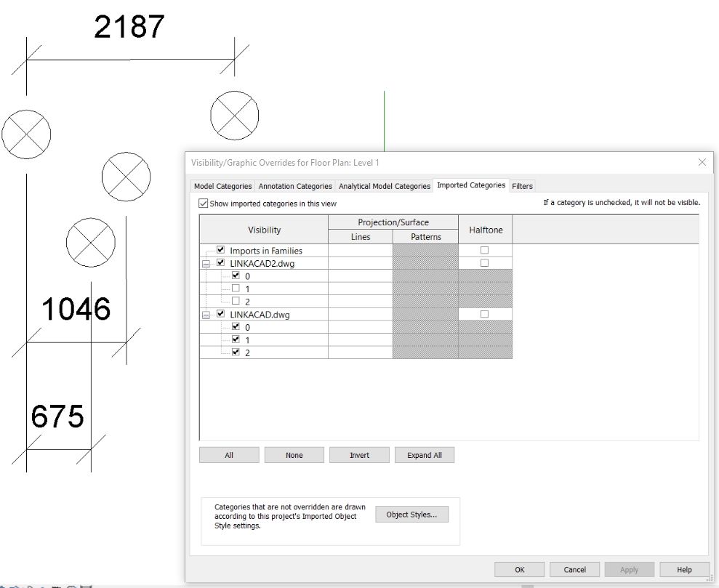The image size is (719, 588).
Task: Enable Halftone for Imports in Families
Action: pos(484,250)
